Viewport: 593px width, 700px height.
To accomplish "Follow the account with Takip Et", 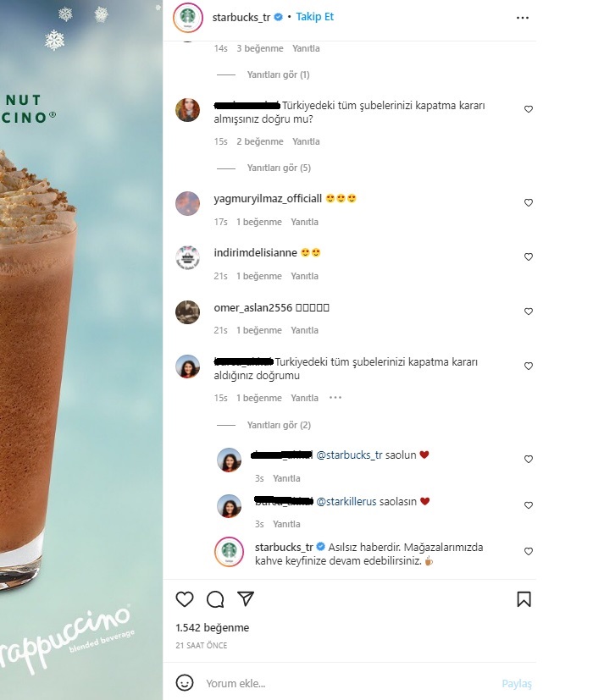I will point(314,17).
